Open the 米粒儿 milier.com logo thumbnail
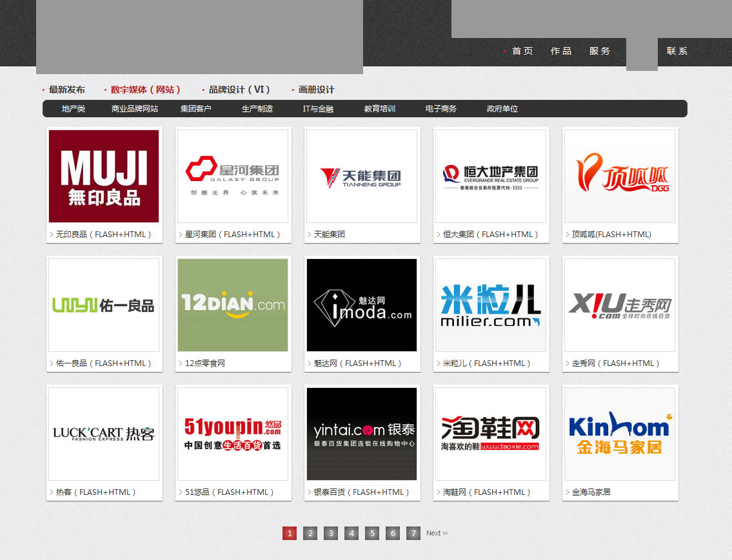This screenshot has width=732, height=560. [x=491, y=305]
